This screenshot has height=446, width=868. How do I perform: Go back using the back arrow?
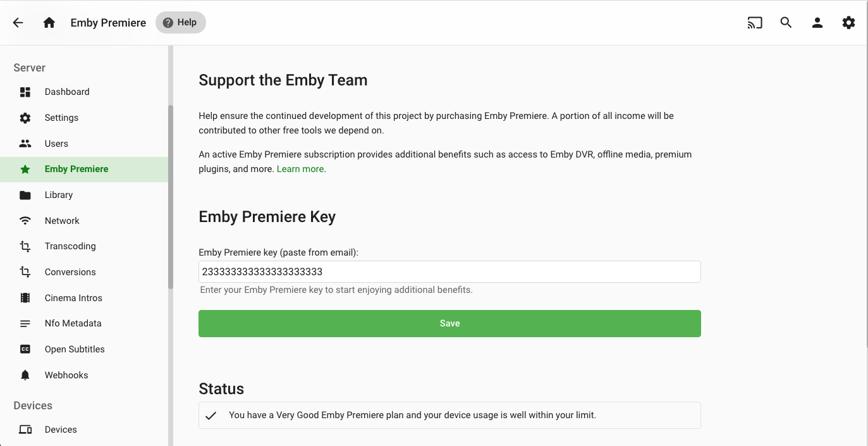(18, 23)
